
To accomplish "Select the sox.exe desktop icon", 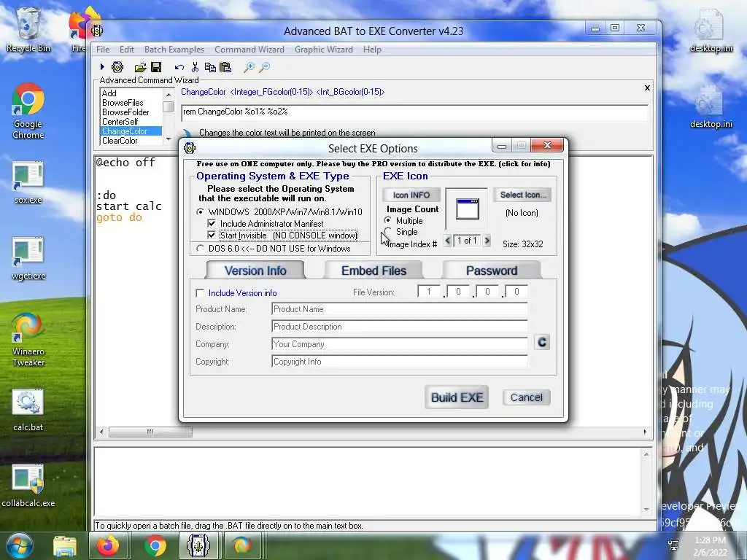I will (x=28, y=183).
